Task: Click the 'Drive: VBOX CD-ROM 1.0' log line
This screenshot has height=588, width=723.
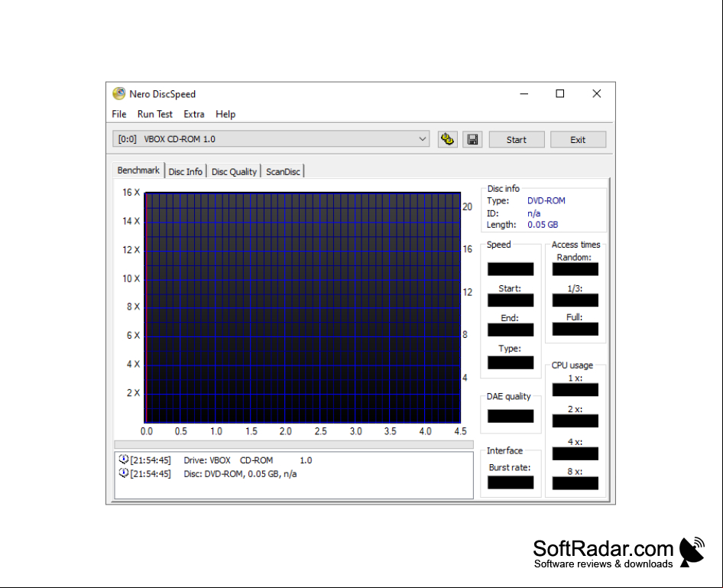Action: pos(248,460)
